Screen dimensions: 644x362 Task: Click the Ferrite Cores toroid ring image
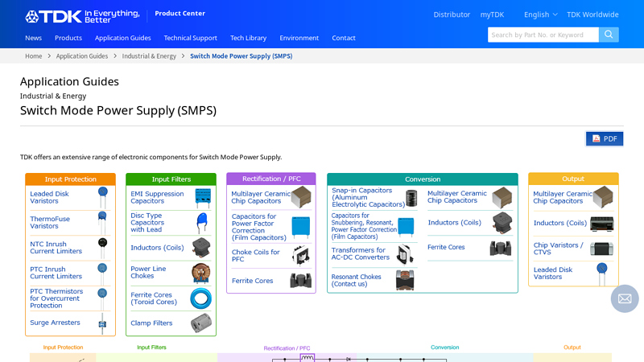pos(201,298)
